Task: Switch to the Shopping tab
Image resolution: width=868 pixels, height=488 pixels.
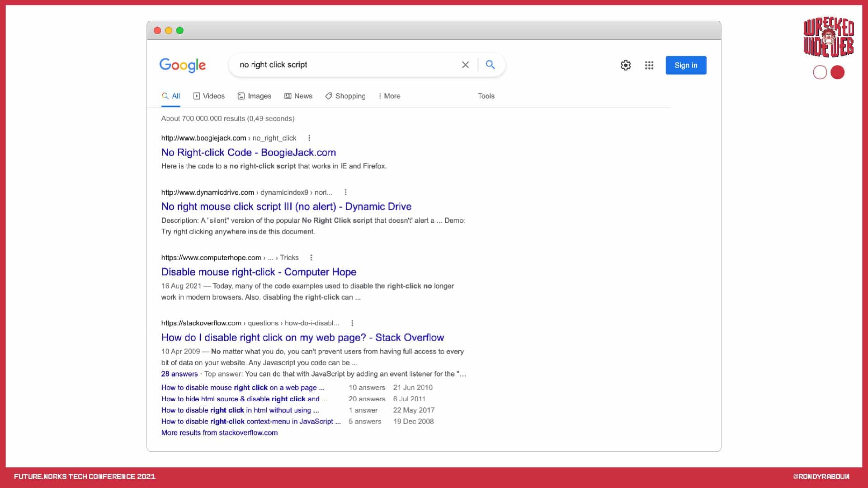Action: (345, 96)
